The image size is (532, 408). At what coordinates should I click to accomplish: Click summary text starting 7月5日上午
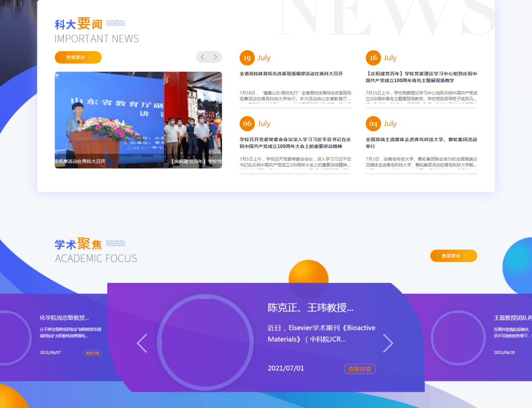click(x=295, y=161)
